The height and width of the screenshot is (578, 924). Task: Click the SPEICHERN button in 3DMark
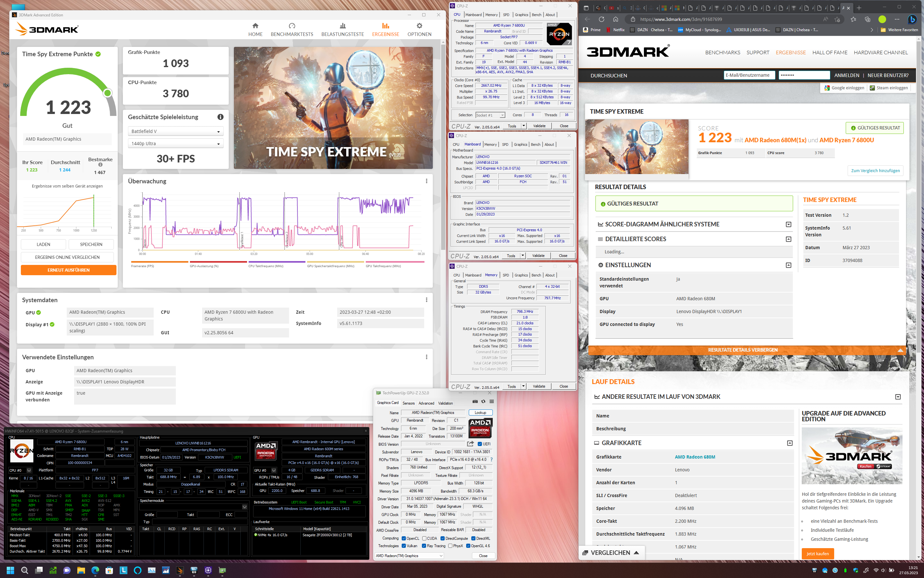coord(91,244)
